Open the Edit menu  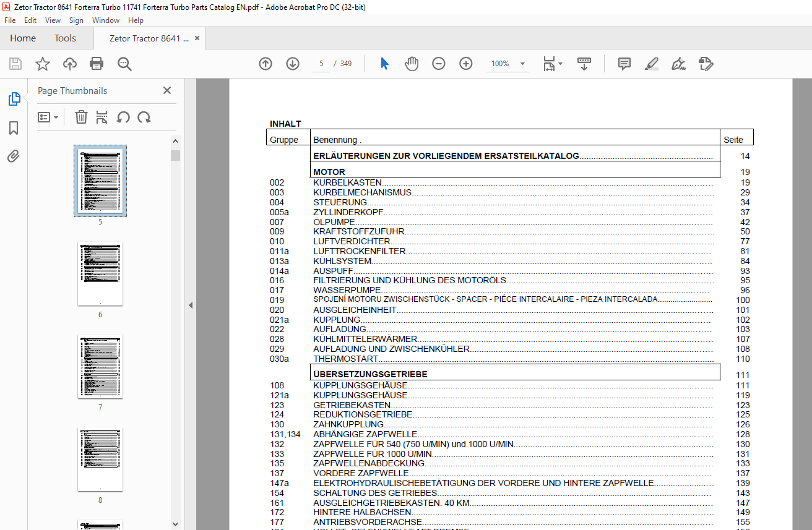point(30,20)
